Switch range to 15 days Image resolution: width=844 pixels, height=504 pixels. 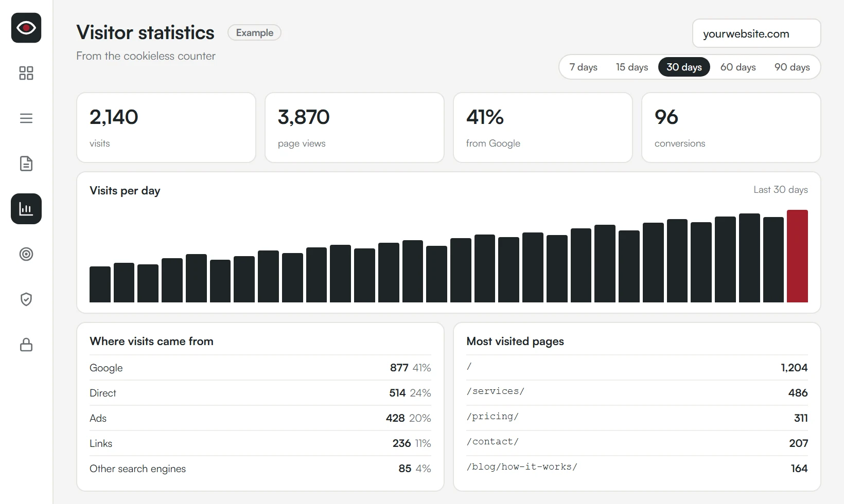[632, 67]
